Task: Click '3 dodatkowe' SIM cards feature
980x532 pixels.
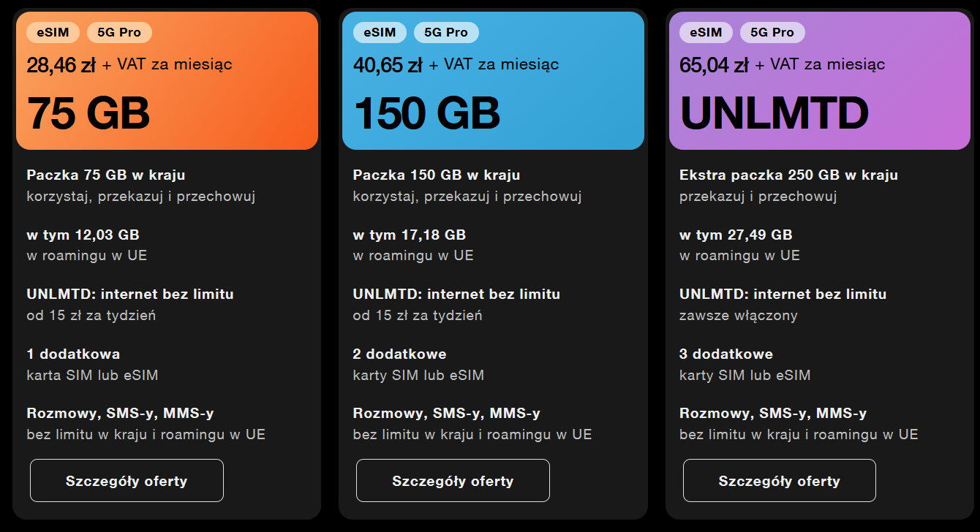Action: pyautogui.click(x=726, y=354)
